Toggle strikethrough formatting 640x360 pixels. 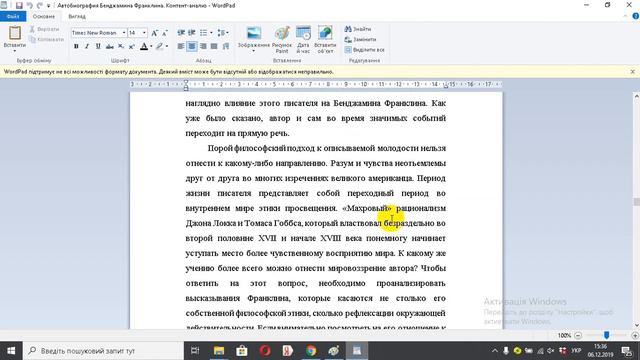point(109,47)
